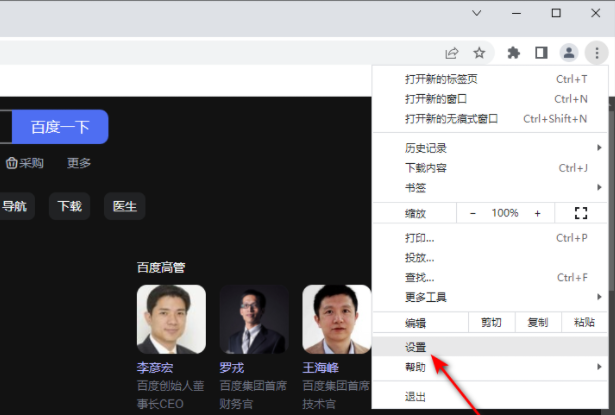Click the 下载 tag button
The width and height of the screenshot is (615, 415).
[x=69, y=206]
